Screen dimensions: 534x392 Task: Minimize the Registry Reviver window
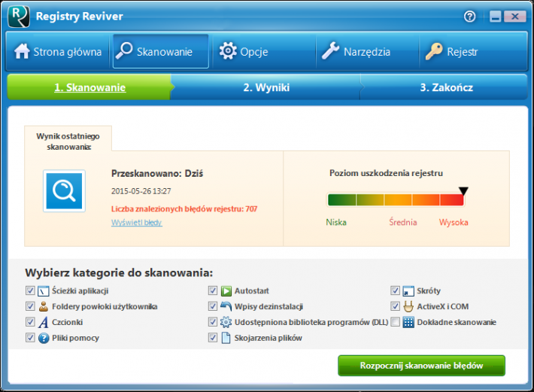(496, 17)
